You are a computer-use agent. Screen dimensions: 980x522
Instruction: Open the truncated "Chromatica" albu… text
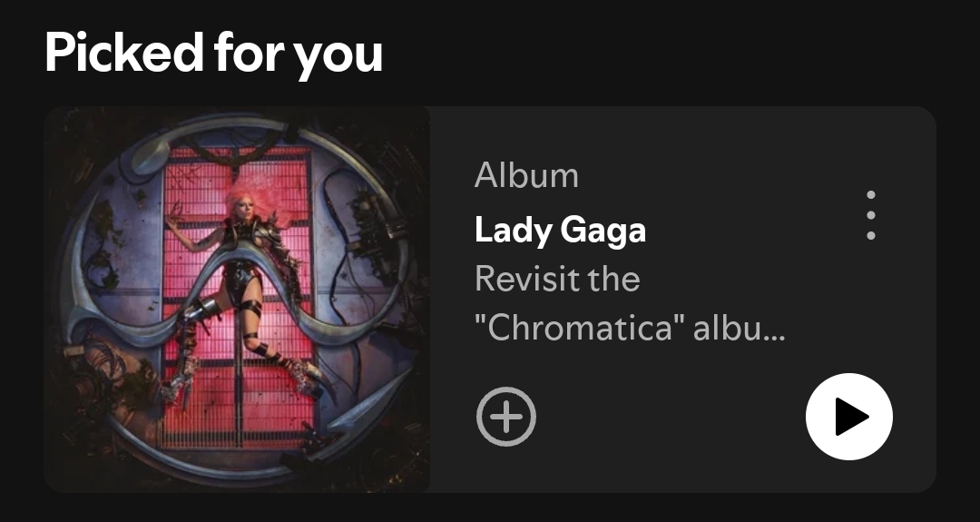(x=630, y=329)
